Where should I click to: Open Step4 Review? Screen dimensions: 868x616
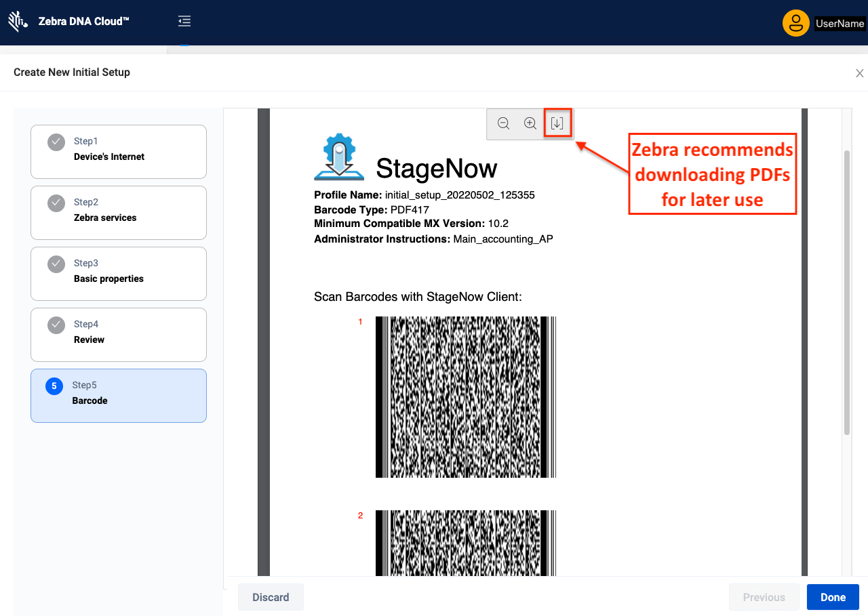click(119, 335)
